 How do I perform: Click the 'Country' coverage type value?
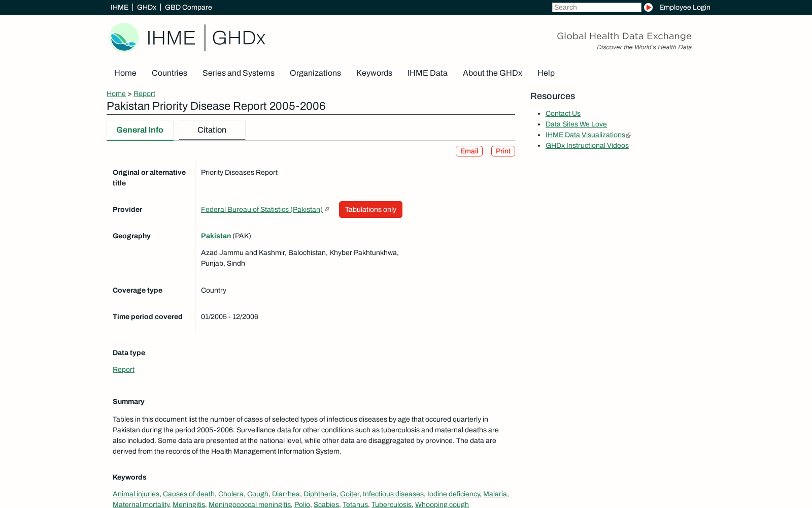214,290
